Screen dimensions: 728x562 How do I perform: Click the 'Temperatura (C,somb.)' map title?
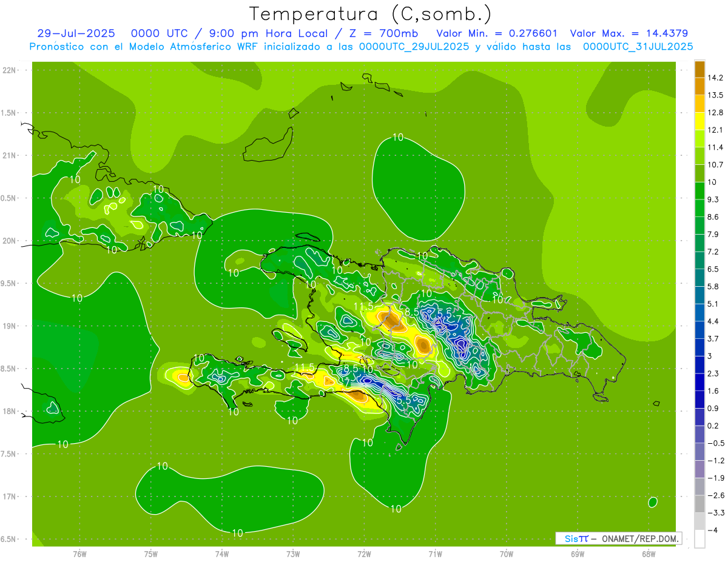[x=371, y=13]
